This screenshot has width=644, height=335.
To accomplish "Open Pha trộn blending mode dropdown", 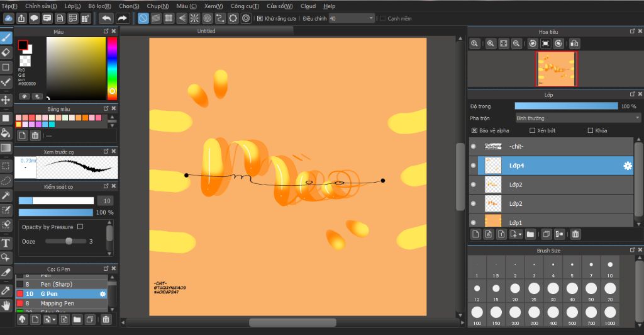I will 577,118.
